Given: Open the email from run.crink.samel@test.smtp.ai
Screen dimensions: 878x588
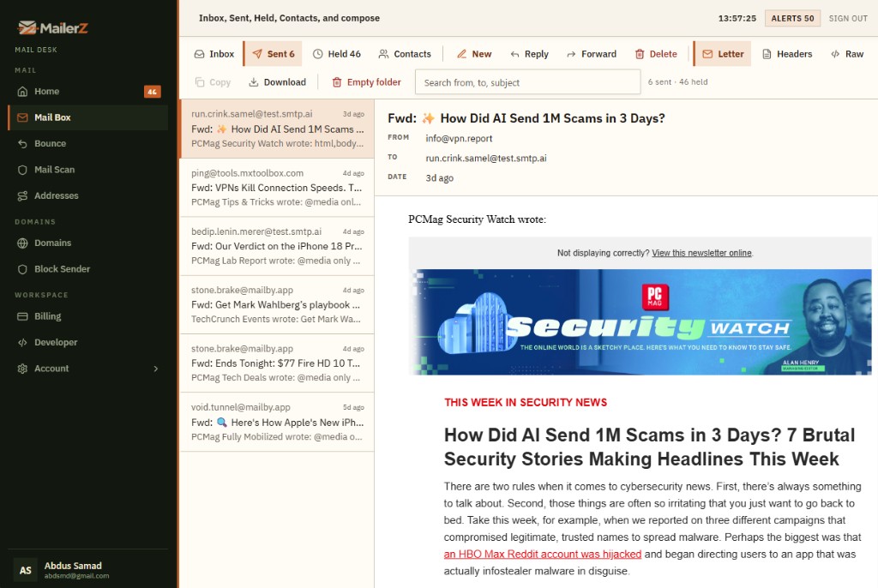Looking at the screenshot, I should (277, 129).
